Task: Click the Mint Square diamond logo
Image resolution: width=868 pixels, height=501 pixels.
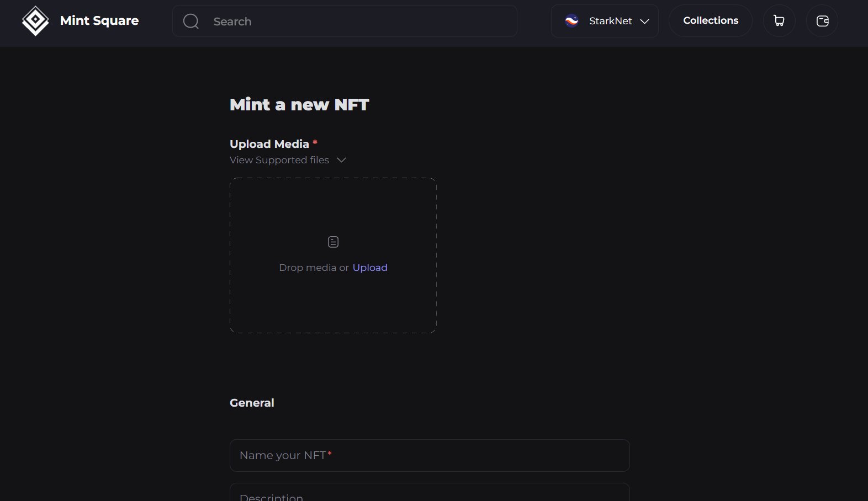Action: (35, 21)
